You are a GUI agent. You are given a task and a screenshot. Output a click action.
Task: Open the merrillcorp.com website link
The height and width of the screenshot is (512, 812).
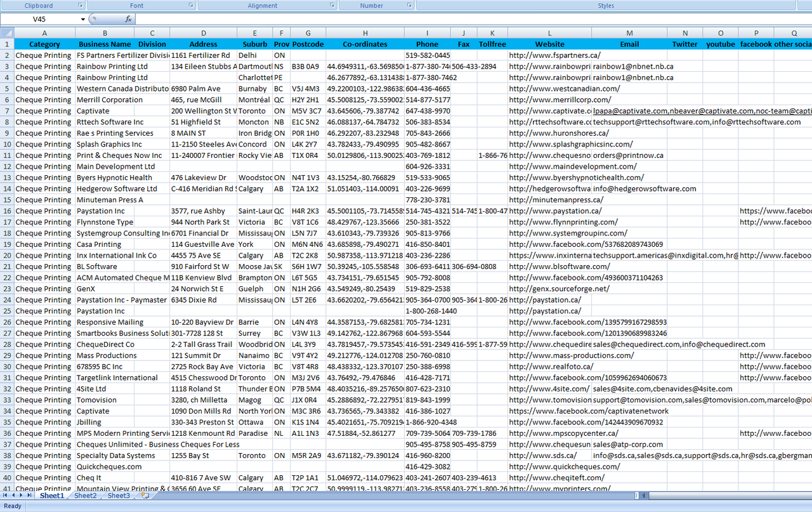point(560,100)
